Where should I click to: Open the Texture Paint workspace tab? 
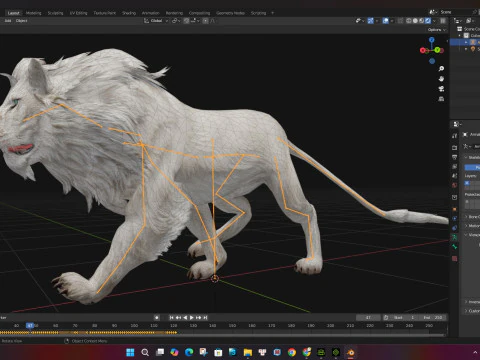[105, 13]
